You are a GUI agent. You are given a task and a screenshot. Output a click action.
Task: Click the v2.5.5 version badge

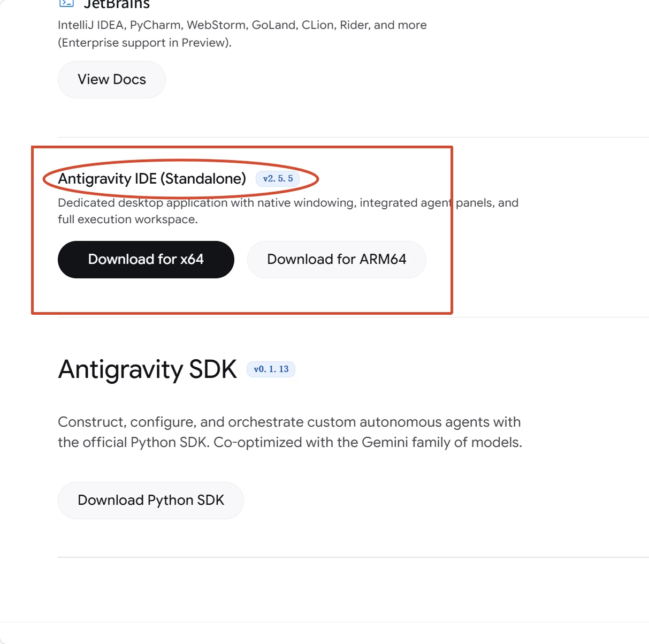278,179
